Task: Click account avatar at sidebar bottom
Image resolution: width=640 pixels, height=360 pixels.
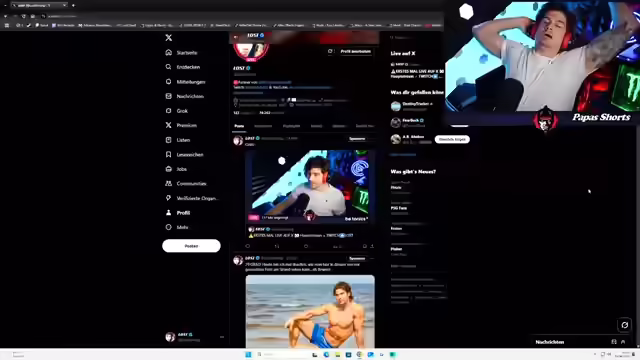Action: 170,337
